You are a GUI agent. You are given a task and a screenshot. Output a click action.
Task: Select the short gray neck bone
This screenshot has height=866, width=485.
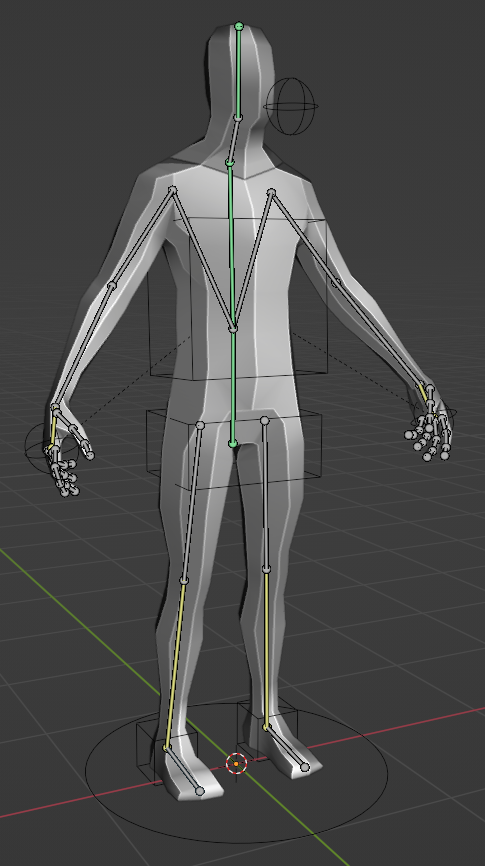pos(234,140)
